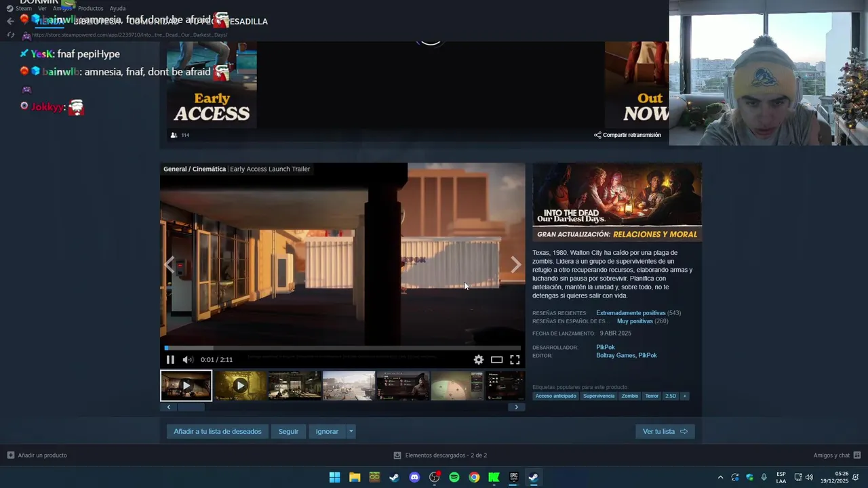Open Epic Games Launcher from taskbar
Image resolution: width=868 pixels, height=488 pixels.
pyautogui.click(x=514, y=477)
